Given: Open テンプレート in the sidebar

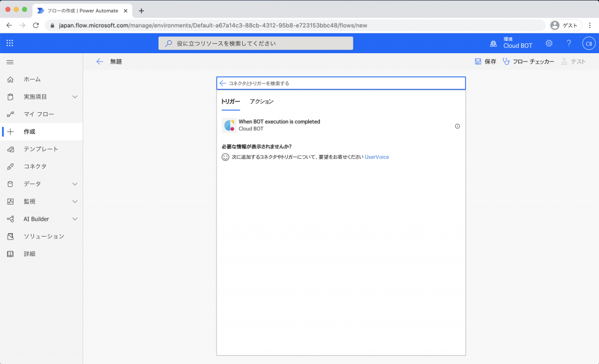Looking at the screenshot, I should pyautogui.click(x=42, y=149).
